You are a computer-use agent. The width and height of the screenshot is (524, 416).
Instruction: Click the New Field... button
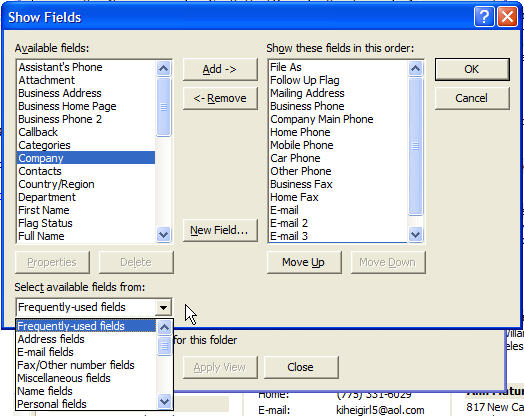click(220, 230)
